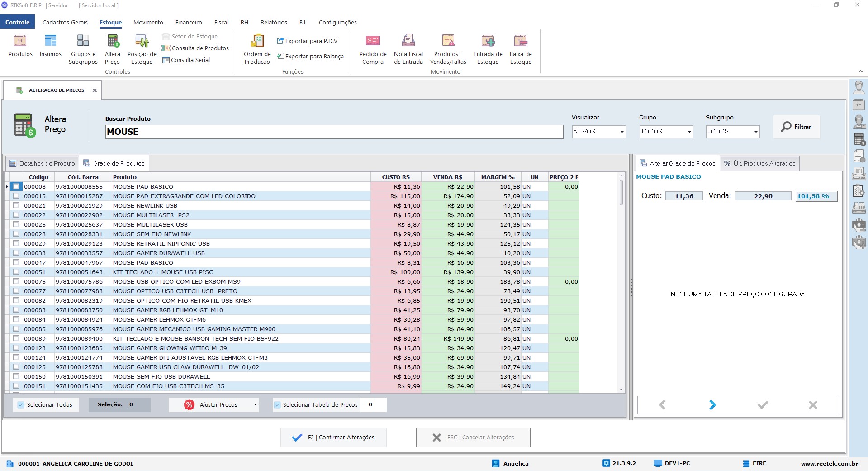868x471 pixels.
Task: Open Baixa de Estoque
Action: 521,49
